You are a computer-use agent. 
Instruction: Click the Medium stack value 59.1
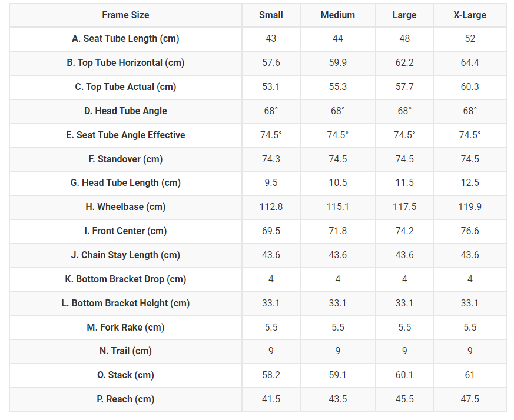tap(337, 375)
